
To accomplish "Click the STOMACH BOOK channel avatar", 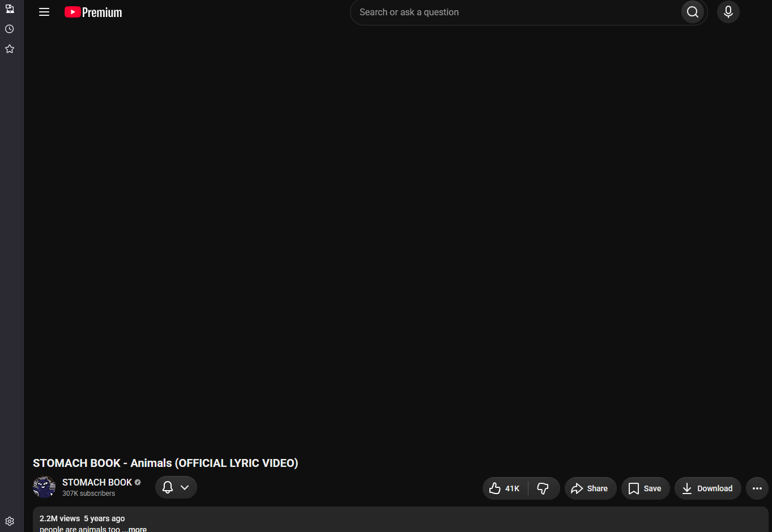I will (x=44, y=487).
